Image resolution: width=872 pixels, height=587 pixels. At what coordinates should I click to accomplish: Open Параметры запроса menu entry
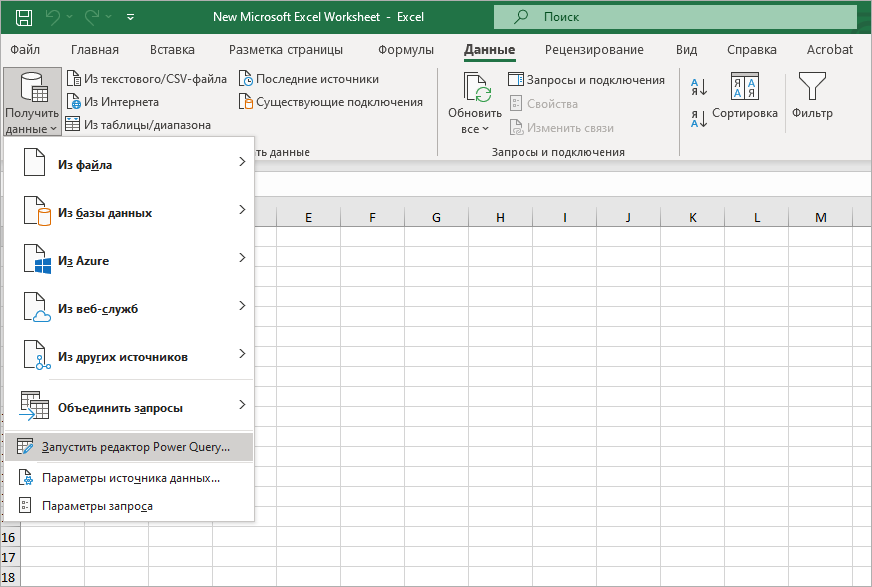coord(128,506)
